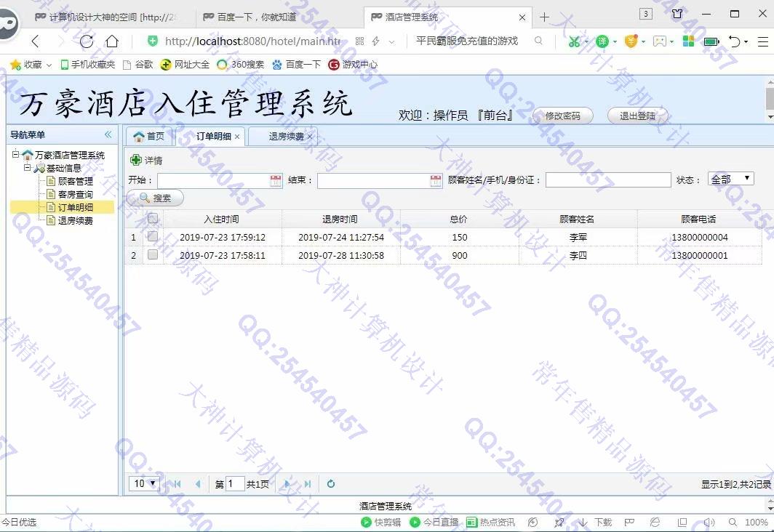The image size is (774, 532).
Task: Click the 100% zoom level control
Action: (x=756, y=522)
